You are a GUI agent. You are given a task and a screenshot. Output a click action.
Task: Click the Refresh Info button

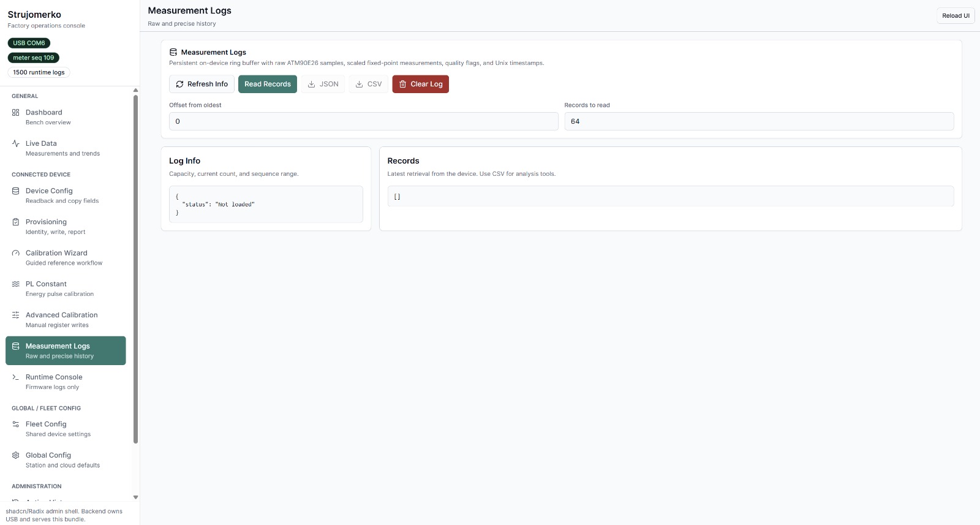click(202, 85)
